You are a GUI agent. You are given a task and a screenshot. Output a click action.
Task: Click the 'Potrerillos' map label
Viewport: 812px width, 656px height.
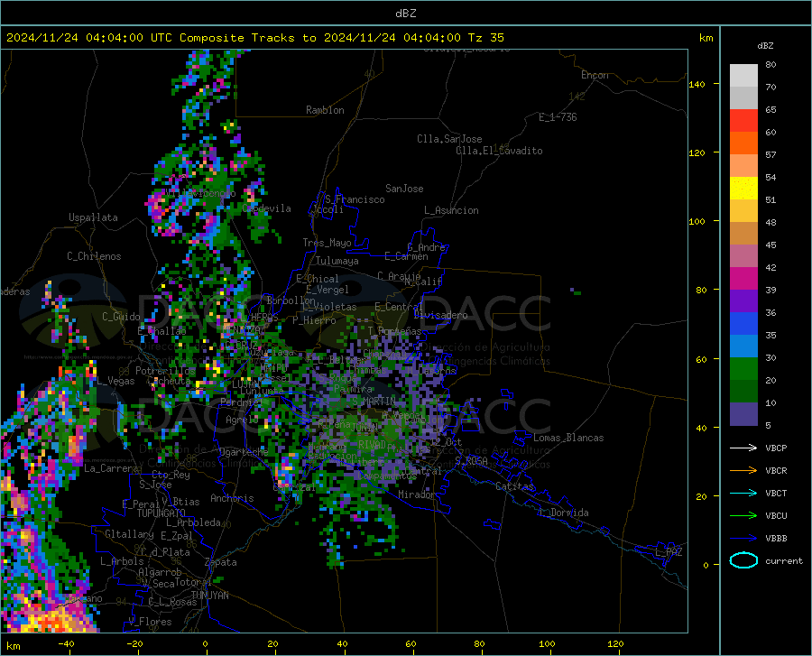pos(165,371)
